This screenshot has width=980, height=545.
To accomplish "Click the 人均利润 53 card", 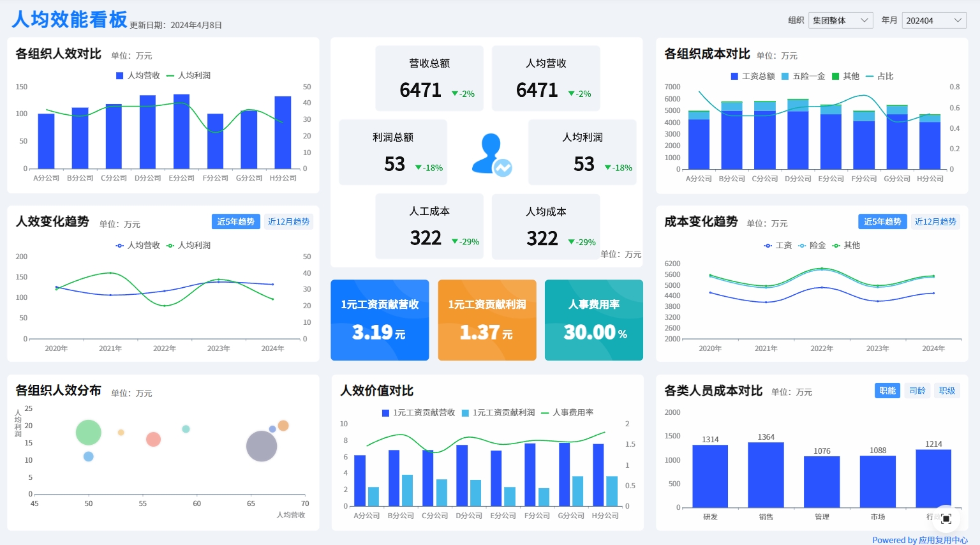I will pyautogui.click(x=583, y=153).
